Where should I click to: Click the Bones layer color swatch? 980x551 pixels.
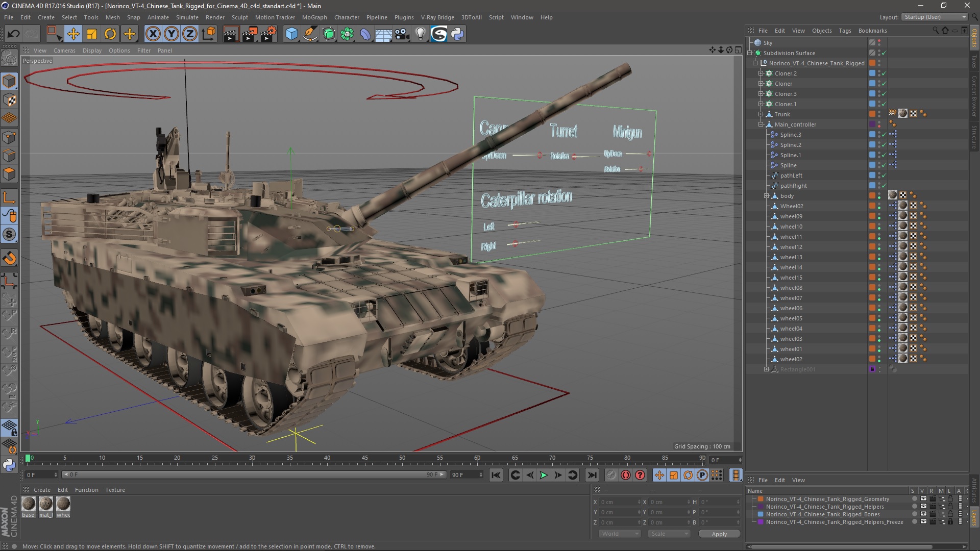tap(761, 514)
